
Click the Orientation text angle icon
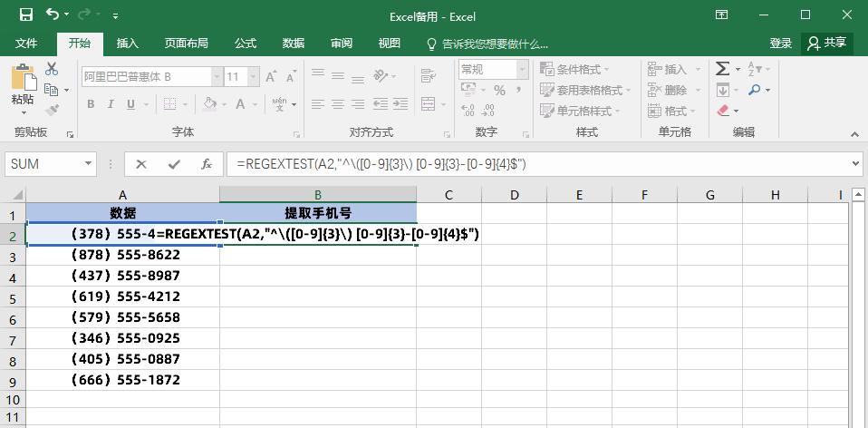tap(381, 76)
